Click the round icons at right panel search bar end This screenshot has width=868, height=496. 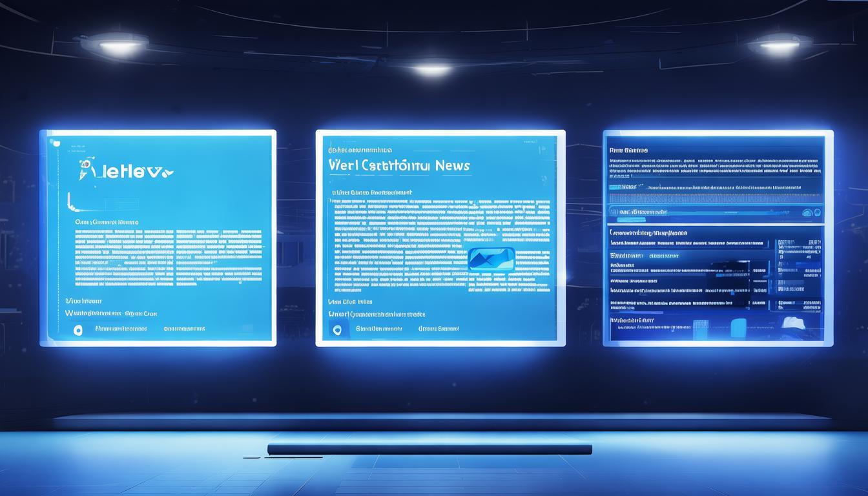click(807, 212)
